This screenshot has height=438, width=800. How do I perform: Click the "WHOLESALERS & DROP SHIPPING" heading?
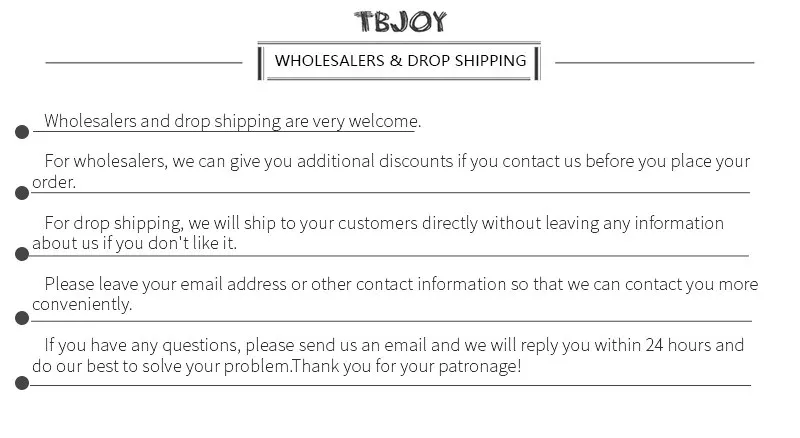click(400, 61)
